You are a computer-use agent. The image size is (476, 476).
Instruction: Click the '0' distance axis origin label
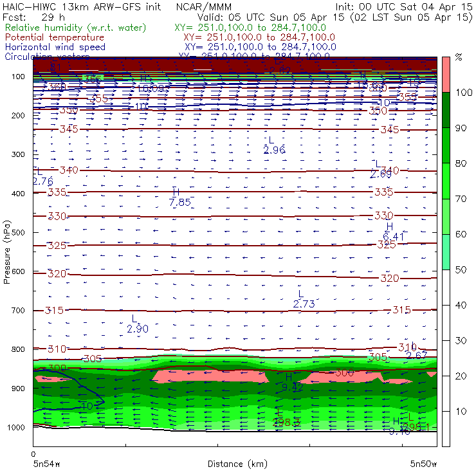coord(33,454)
